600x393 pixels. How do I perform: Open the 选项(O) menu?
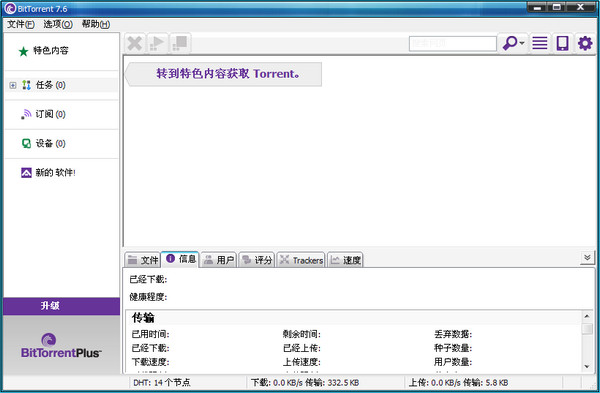point(58,24)
